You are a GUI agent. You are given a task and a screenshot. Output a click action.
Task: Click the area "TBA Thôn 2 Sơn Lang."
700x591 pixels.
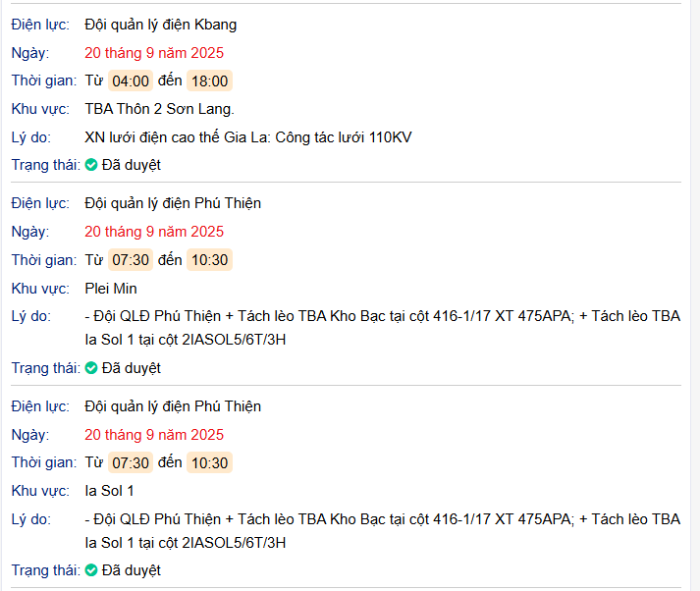(x=160, y=108)
